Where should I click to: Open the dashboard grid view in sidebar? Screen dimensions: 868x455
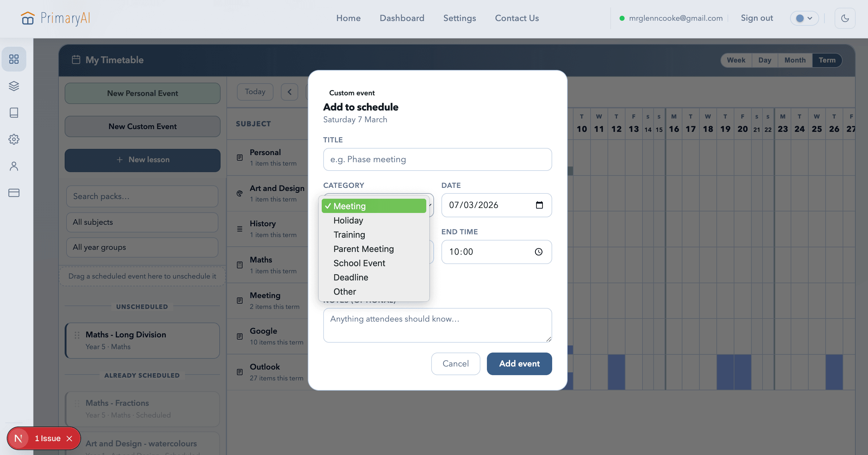(x=14, y=59)
